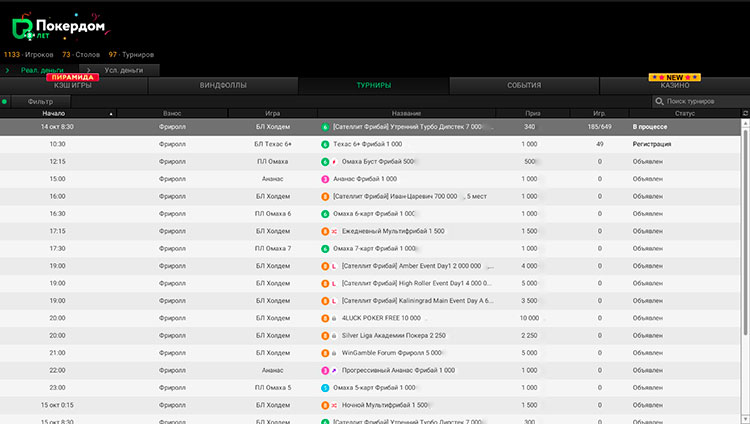Click the 97 Турниров counter
Image resolution: width=750 pixels, height=424 pixels.
(x=131, y=55)
